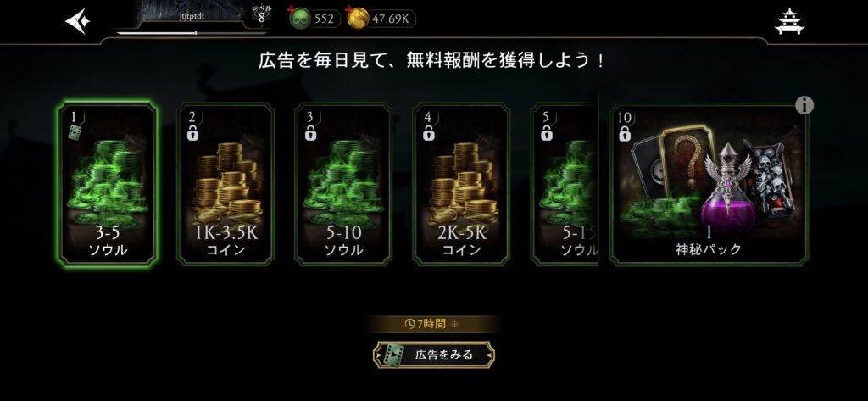Click the lock icon on reward 10
This screenshot has width=868, height=401.
click(625, 133)
